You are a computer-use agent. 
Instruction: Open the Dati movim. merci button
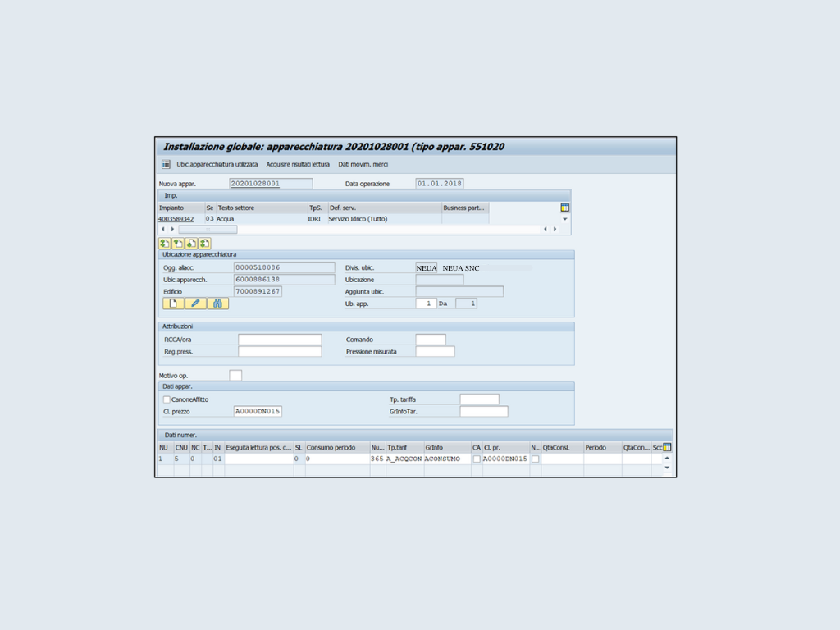[363, 164]
